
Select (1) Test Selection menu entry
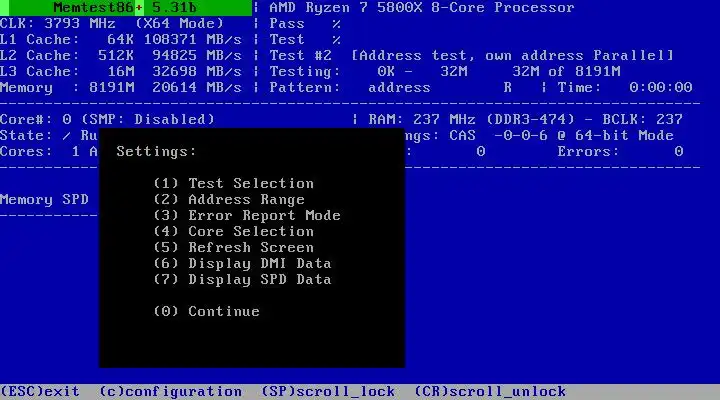point(234,183)
